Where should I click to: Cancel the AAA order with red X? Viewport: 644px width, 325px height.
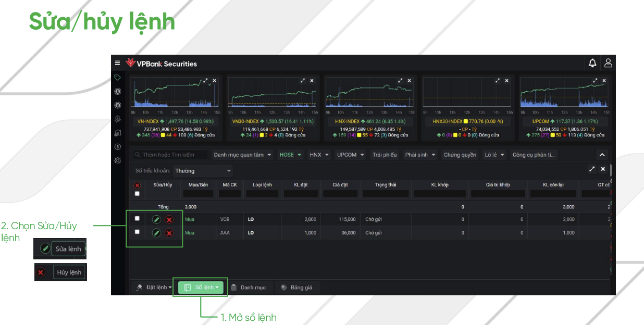point(169,233)
